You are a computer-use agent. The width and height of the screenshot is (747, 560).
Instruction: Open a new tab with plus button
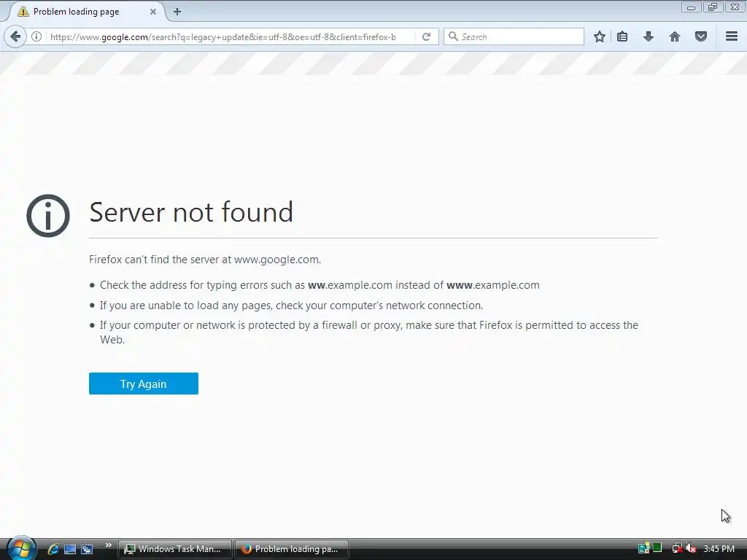tap(177, 12)
